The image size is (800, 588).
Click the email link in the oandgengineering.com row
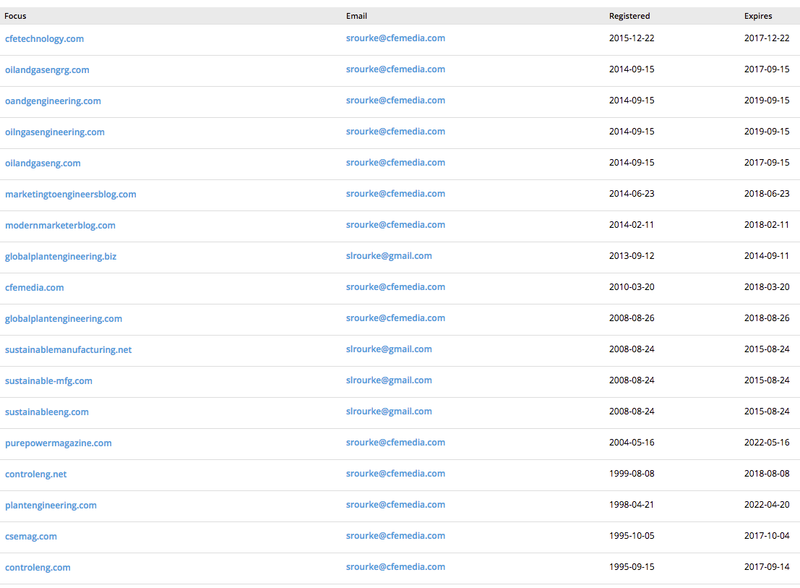pos(395,101)
